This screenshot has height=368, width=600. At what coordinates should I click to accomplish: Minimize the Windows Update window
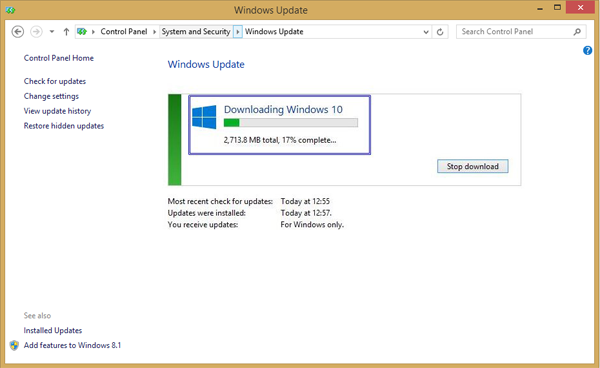[x=540, y=8]
